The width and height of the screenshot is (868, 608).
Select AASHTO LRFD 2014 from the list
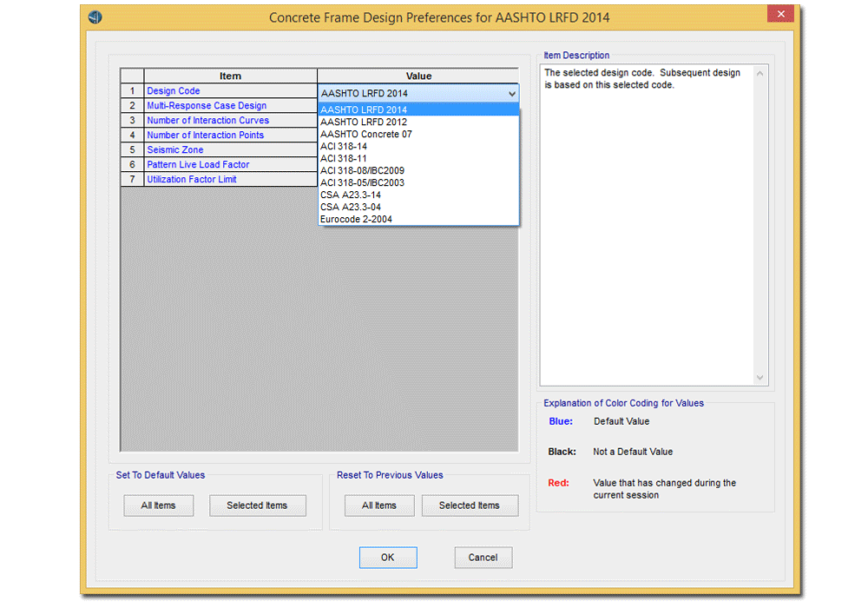418,109
